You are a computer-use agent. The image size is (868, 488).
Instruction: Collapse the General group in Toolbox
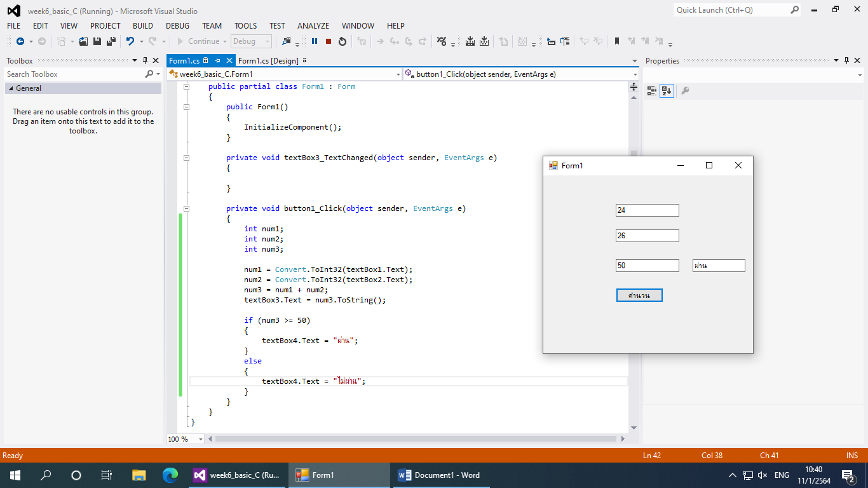coord(11,88)
